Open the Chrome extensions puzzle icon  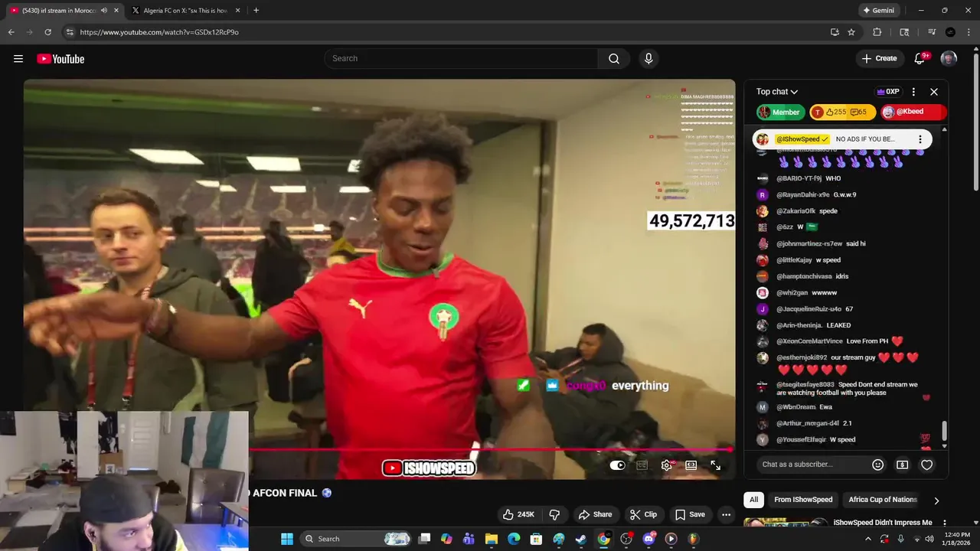[x=877, y=32]
